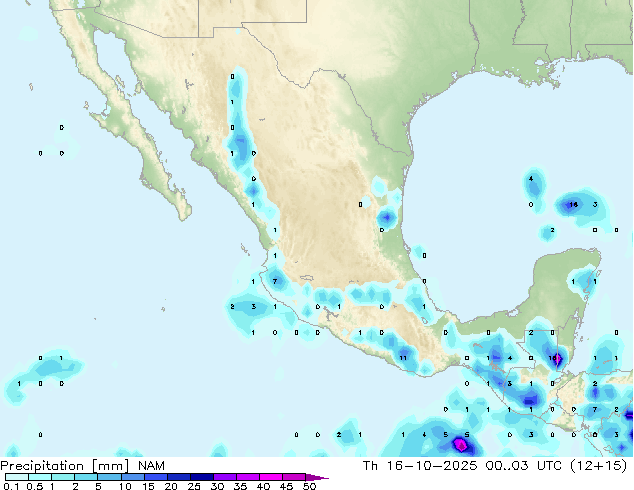
Task: Select the 40–45 mm magenta legend swatch
Action: coord(271,477)
